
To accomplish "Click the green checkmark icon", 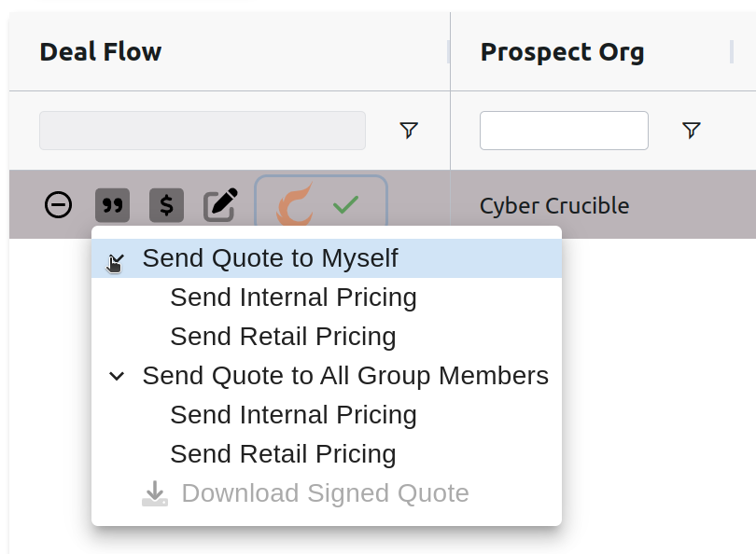I will (x=345, y=205).
